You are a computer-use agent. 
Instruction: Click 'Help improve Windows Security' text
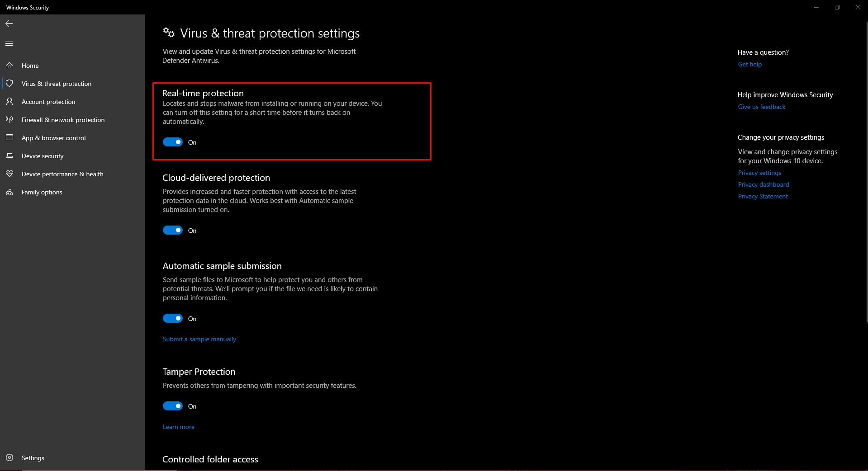click(x=785, y=95)
